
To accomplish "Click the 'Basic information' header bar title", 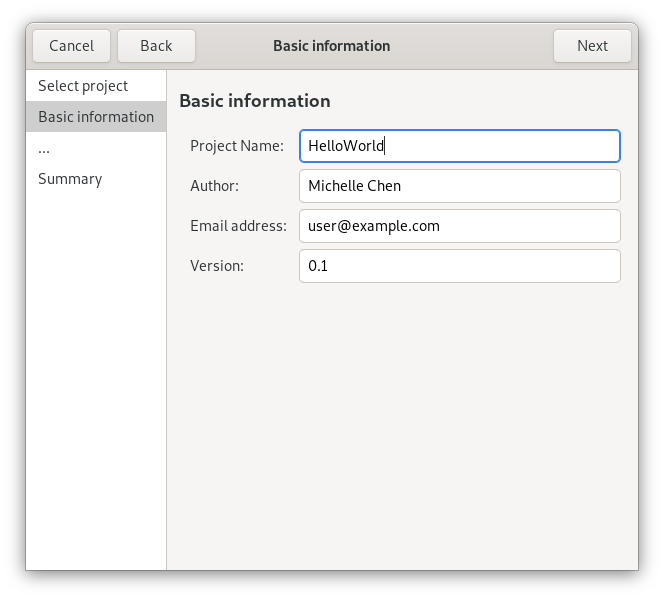I will (x=331, y=46).
